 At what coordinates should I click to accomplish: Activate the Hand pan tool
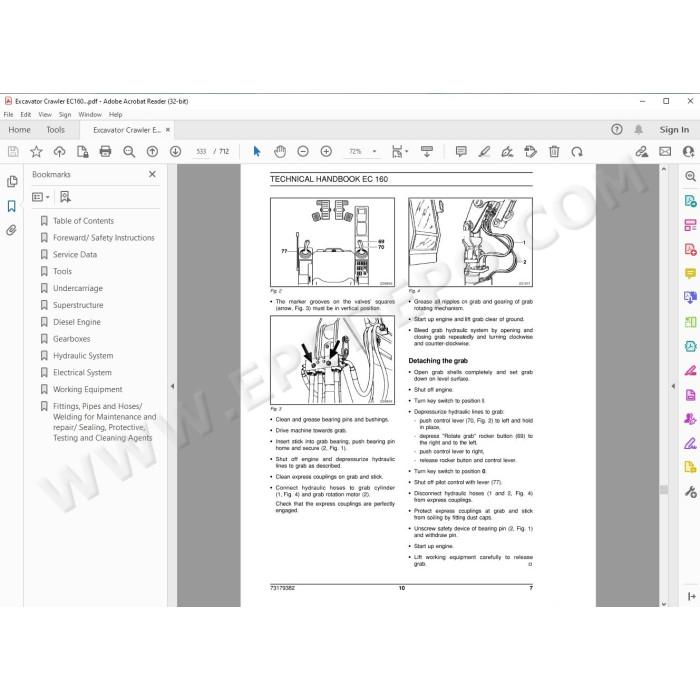click(280, 152)
